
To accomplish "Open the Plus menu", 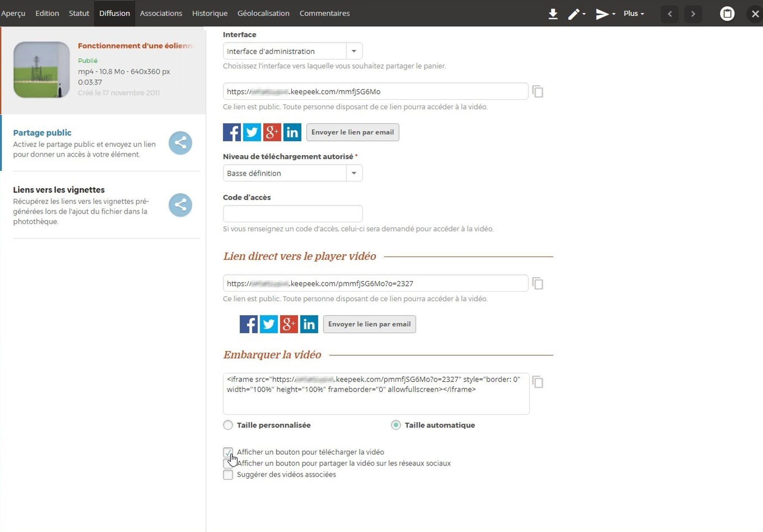I will [x=633, y=14].
